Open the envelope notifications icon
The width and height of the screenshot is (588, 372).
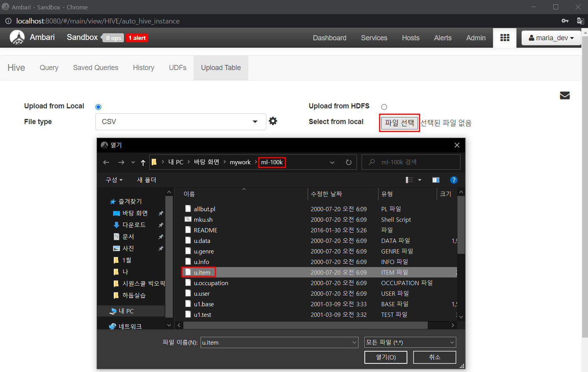tap(565, 95)
